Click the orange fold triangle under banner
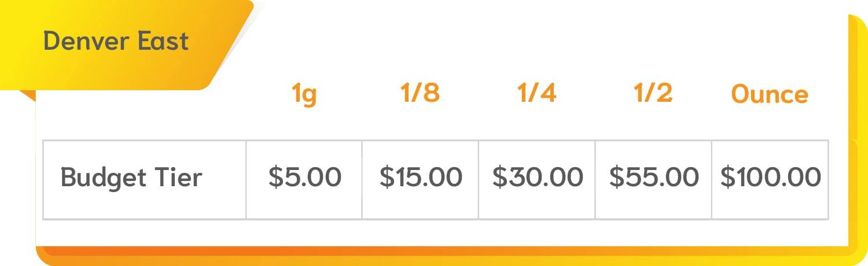Image resolution: width=868 pixels, height=266 pixels. click(28, 95)
